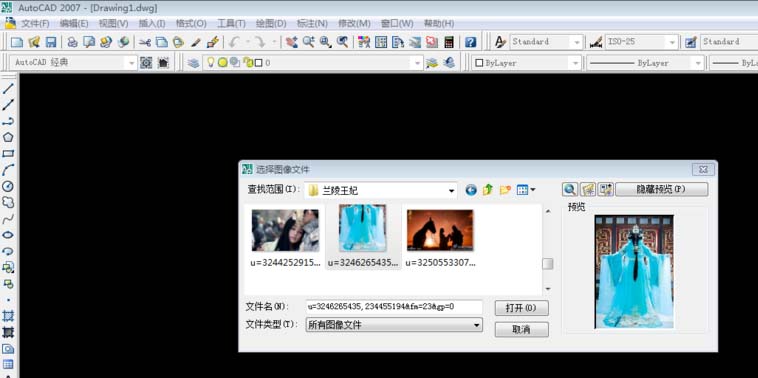Expand the AutoCAD 经典 workspace dropdown
The image size is (758, 378).
point(131,63)
